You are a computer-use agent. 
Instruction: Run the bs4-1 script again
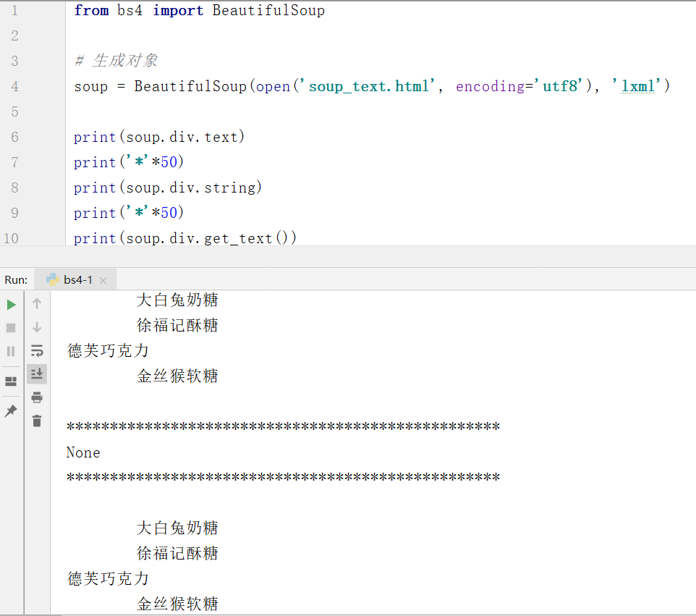tap(11, 305)
